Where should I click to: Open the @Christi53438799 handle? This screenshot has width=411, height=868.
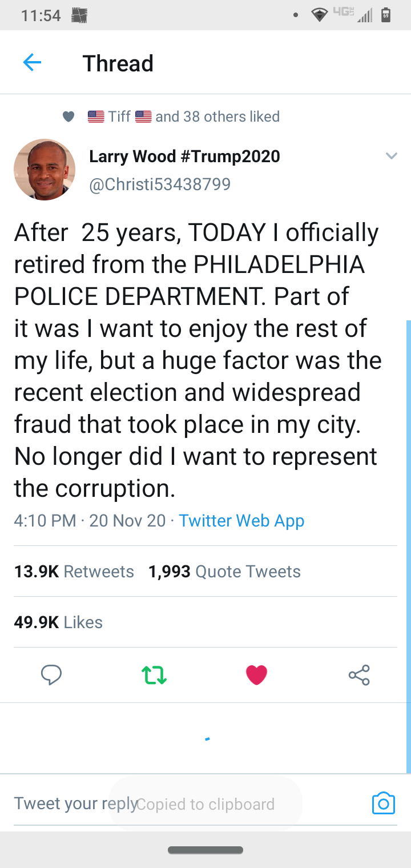click(160, 184)
